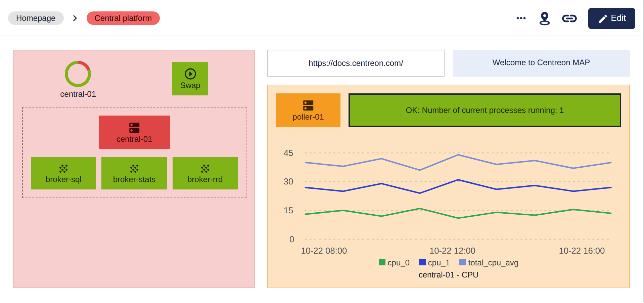Screen dimensions: 644x303
Task: Select the orange poller-01 host tile
Action: (308, 110)
